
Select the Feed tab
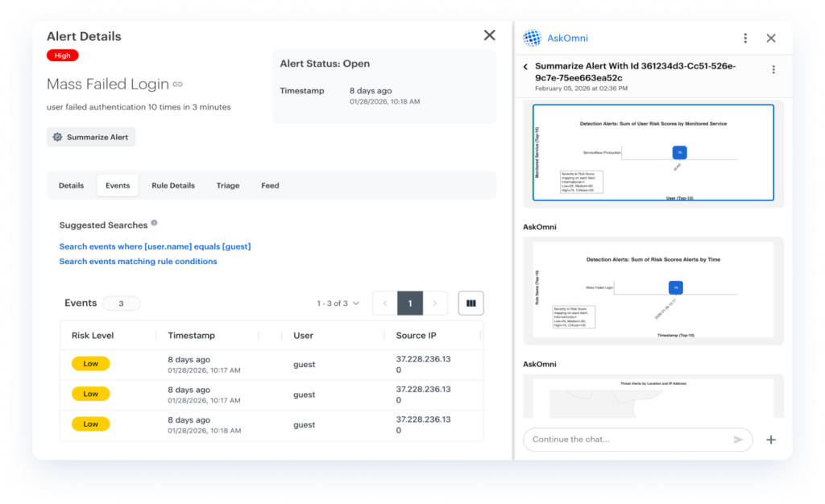270,185
